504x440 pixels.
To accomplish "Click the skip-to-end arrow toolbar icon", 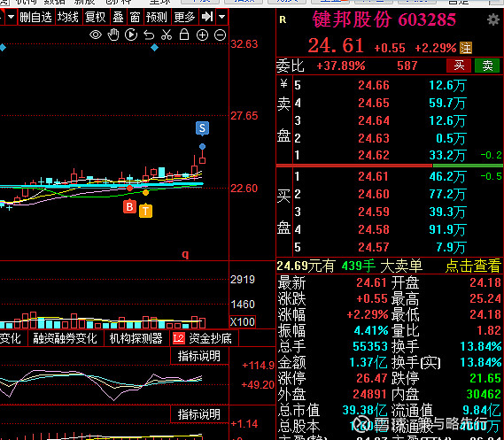I will (207, 17).
